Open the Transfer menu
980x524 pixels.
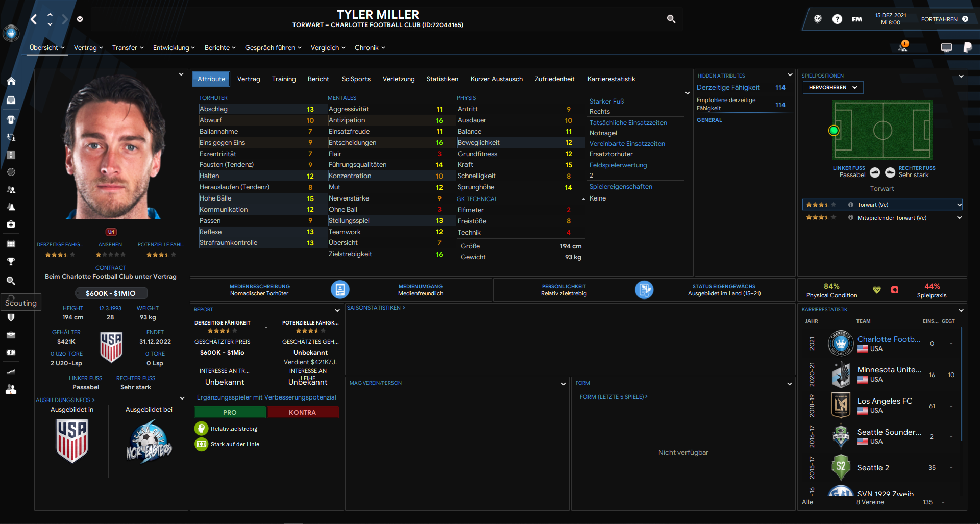(x=128, y=48)
